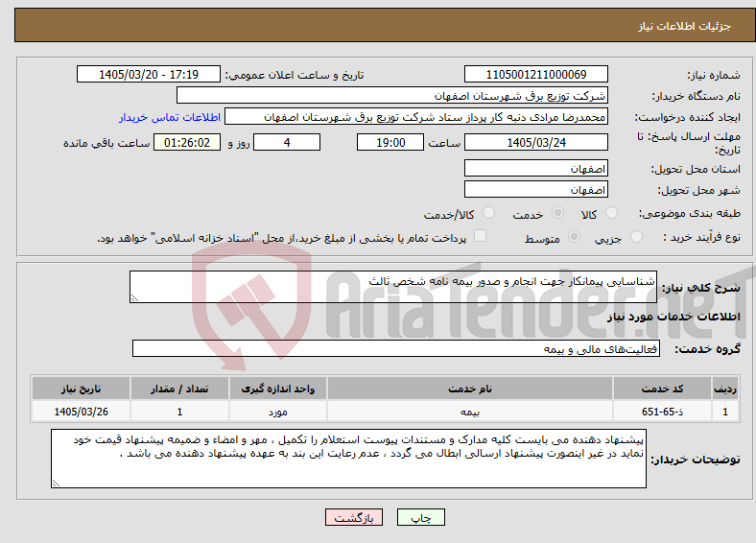Click the گروه خدمت label
This screenshot has width=756, height=543.
707,349
